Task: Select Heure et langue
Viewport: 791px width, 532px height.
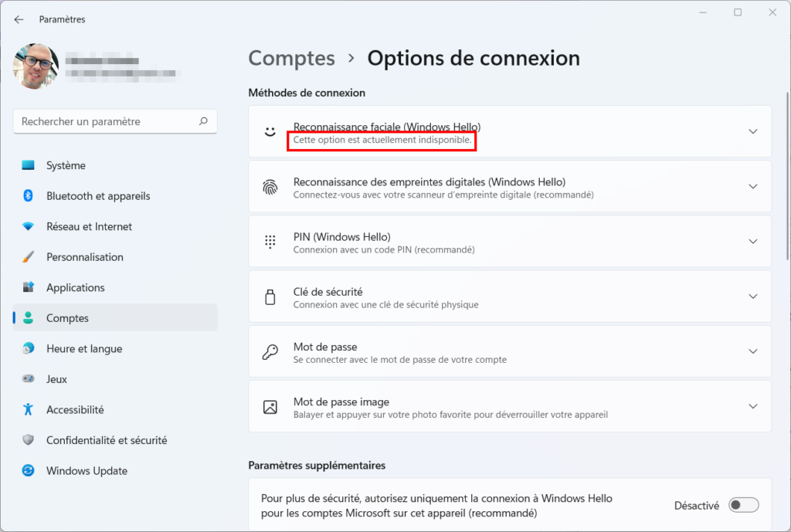Action: click(x=115, y=348)
